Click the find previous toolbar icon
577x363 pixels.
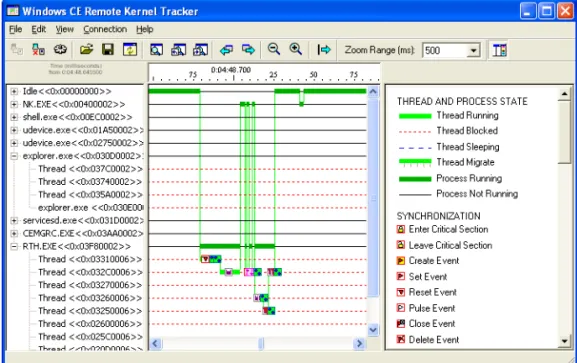tap(178, 49)
